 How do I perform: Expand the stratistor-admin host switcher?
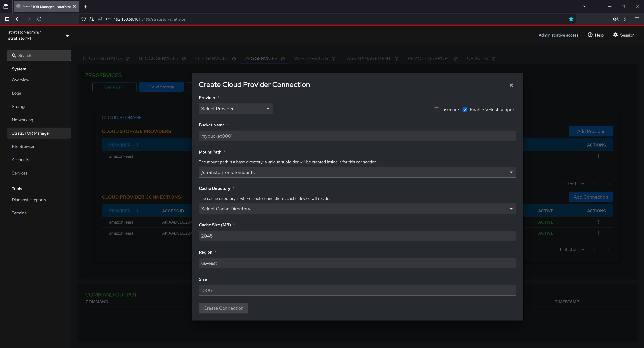[x=67, y=36]
